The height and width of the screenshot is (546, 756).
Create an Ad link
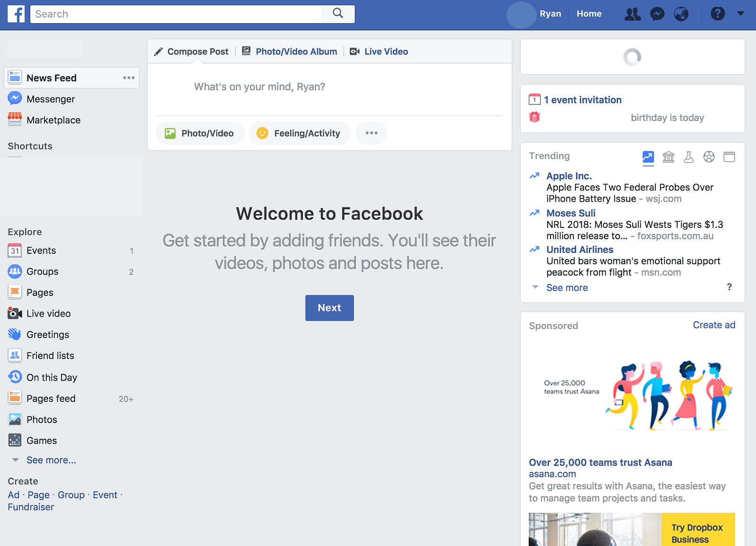[x=13, y=495]
